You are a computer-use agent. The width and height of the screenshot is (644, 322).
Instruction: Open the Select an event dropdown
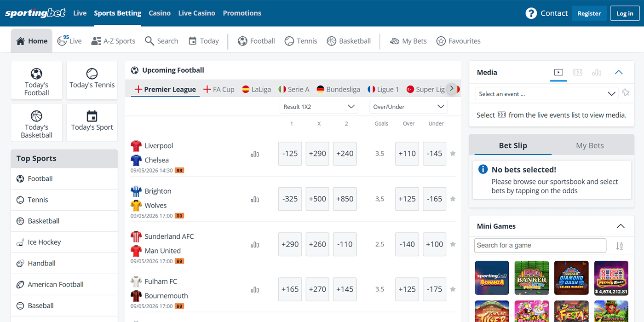tap(546, 94)
